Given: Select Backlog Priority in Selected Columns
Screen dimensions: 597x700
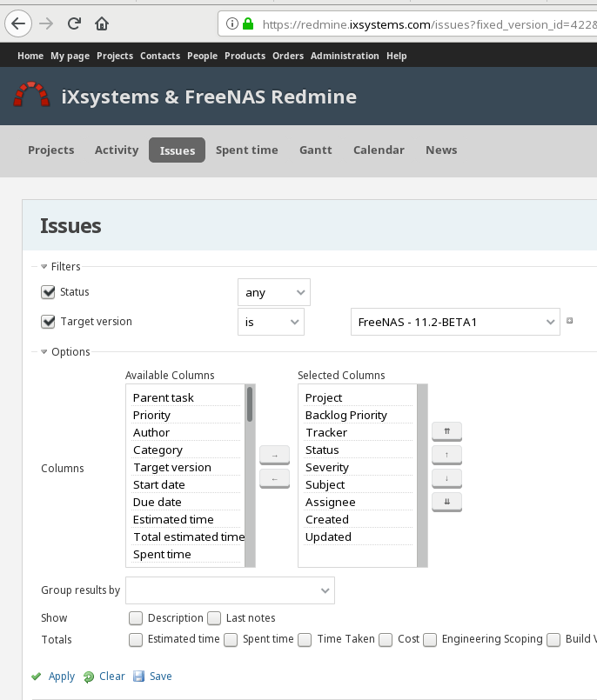Looking at the screenshot, I should 359,415.
